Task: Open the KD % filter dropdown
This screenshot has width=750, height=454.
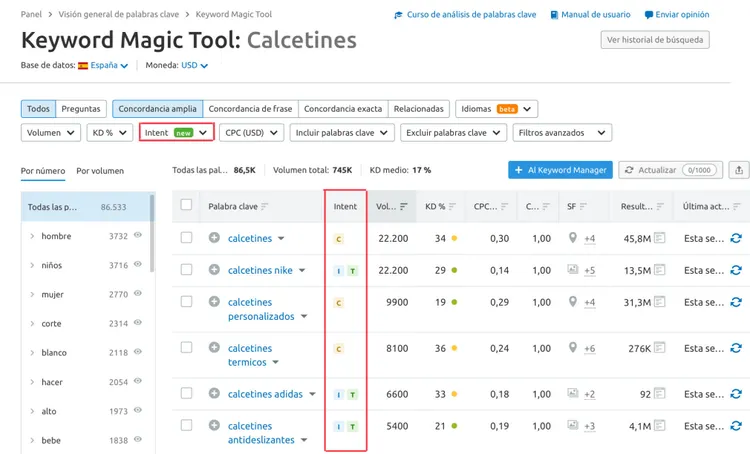Action: [110, 133]
